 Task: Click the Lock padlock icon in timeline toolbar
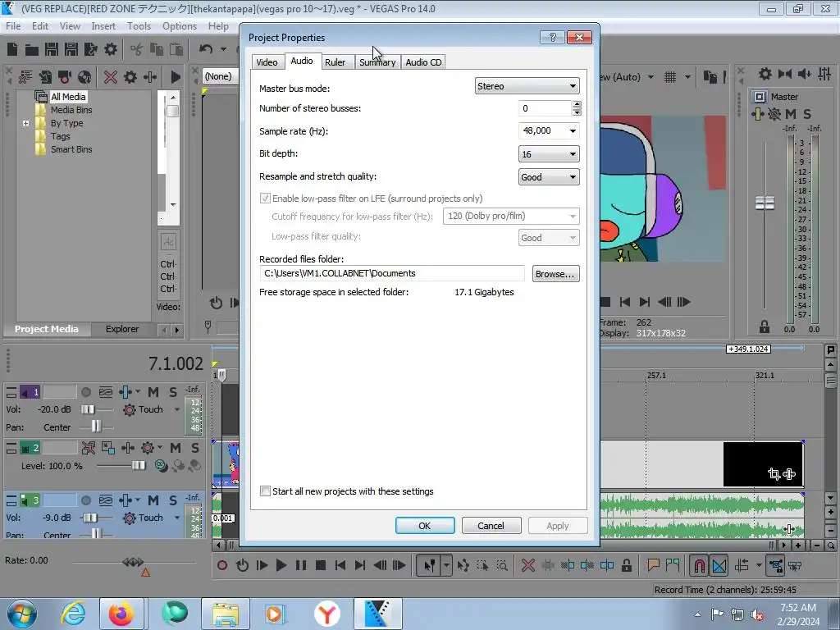tap(626, 565)
